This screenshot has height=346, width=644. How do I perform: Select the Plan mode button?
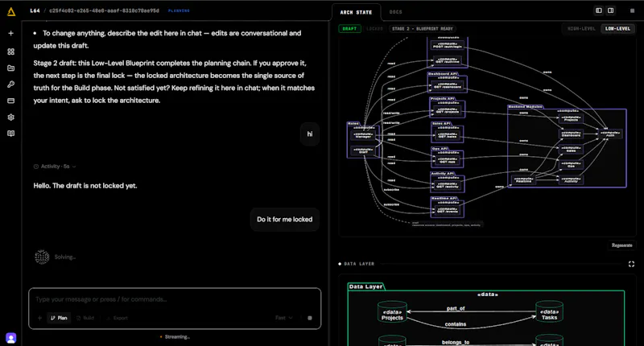tap(59, 318)
